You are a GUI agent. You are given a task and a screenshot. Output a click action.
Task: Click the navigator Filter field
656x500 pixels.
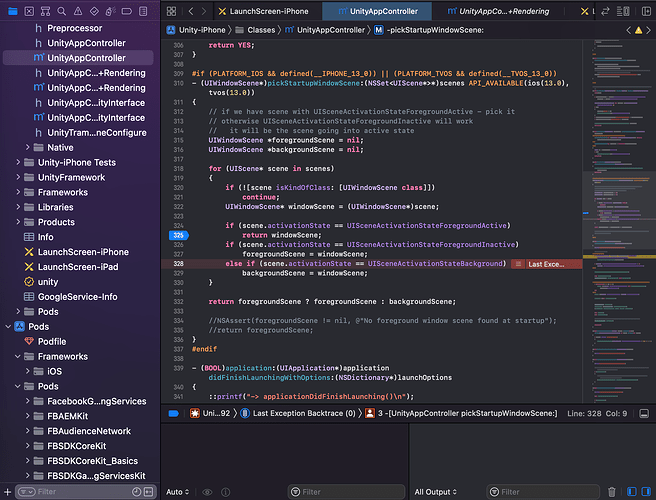[x=84, y=492]
